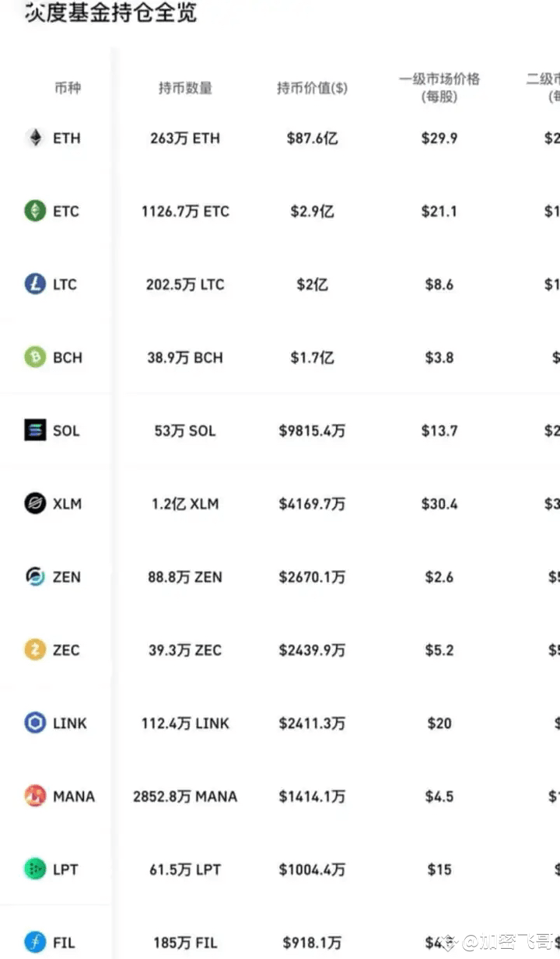Click the Livepeer LPT icon
The height and width of the screenshot is (959, 560).
coord(35,869)
